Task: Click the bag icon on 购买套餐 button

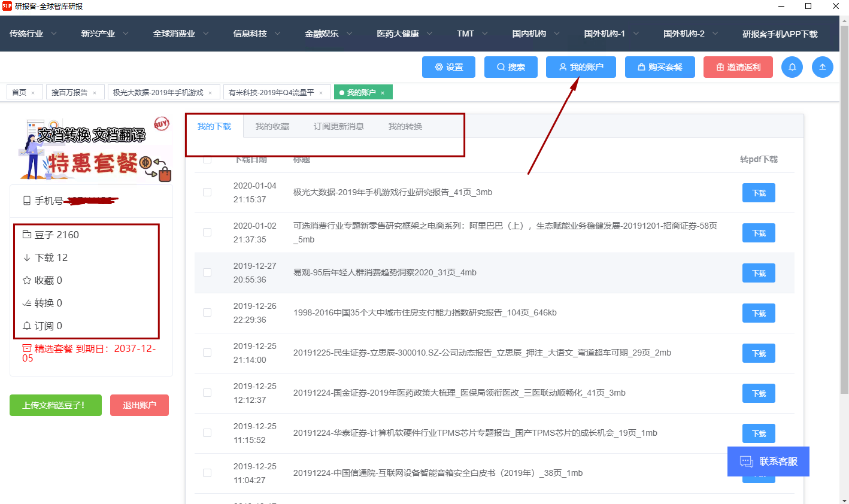Action: 641,67
